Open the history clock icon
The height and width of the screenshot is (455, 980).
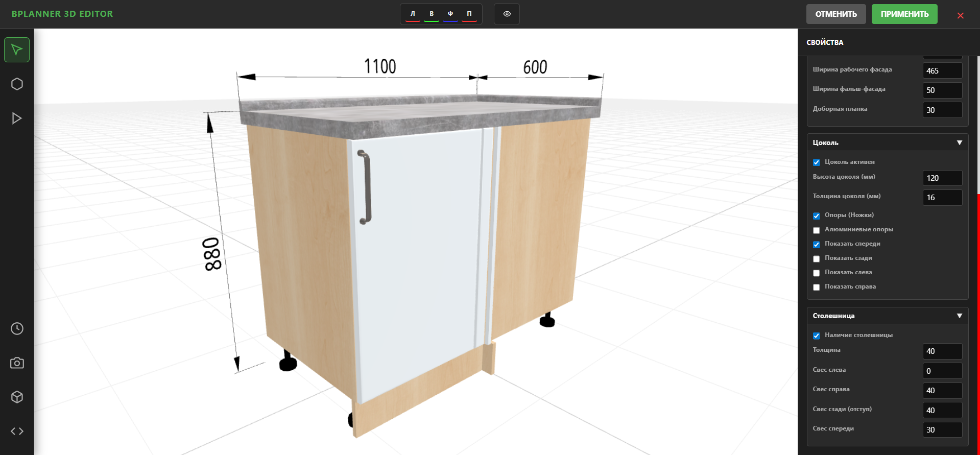tap(17, 328)
